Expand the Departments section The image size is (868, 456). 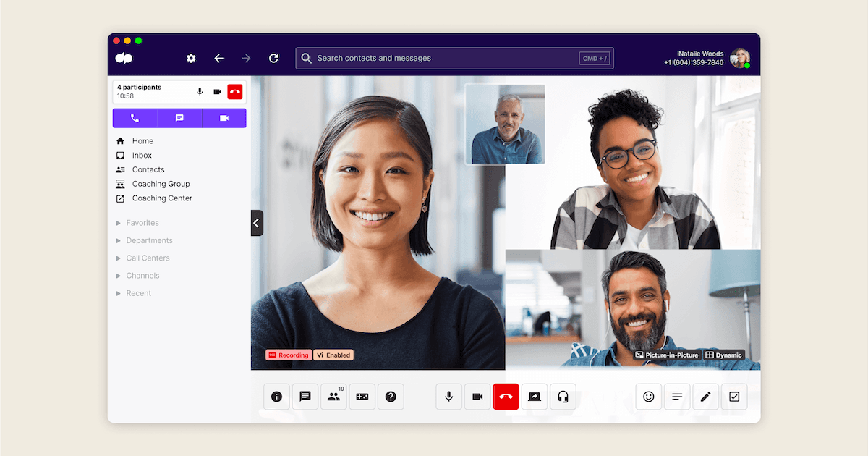coord(150,240)
